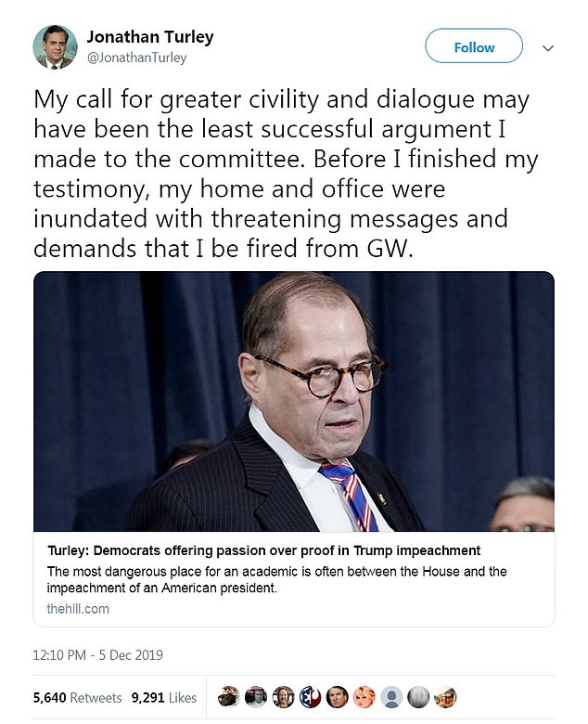Visit the thehill.com source link
Viewport: 588px width, 724px height.
coord(78,608)
